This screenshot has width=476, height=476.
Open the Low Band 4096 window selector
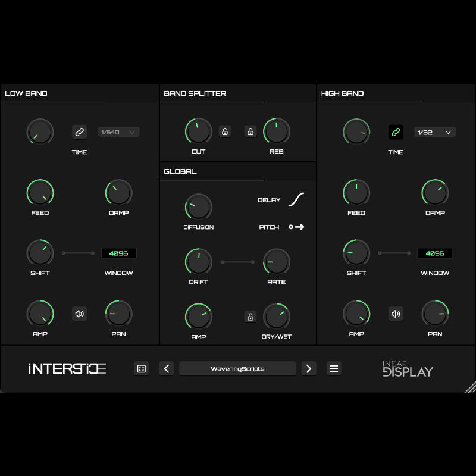118,253
